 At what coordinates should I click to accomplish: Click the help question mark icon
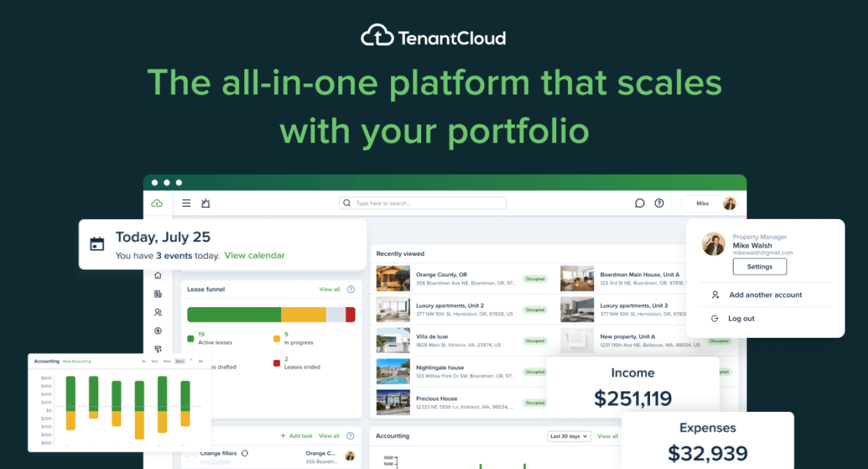click(x=659, y=203)
